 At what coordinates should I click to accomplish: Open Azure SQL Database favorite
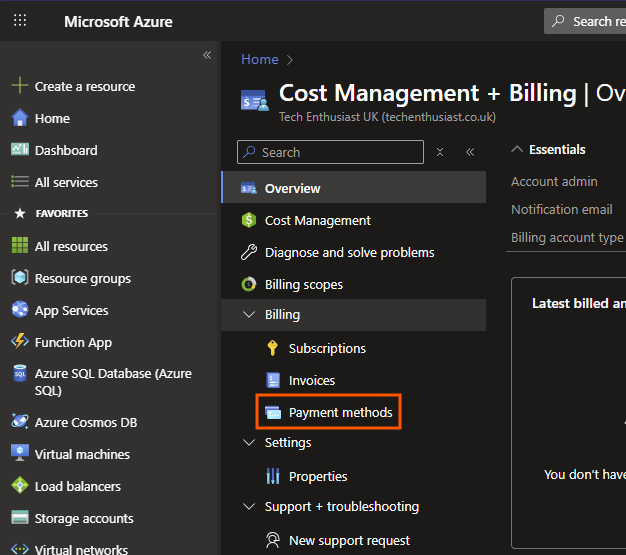[x=113, y=382]
